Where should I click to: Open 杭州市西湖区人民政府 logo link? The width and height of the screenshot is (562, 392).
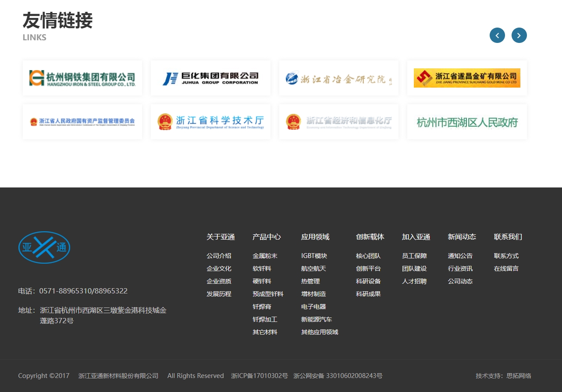tap(467, 122)
